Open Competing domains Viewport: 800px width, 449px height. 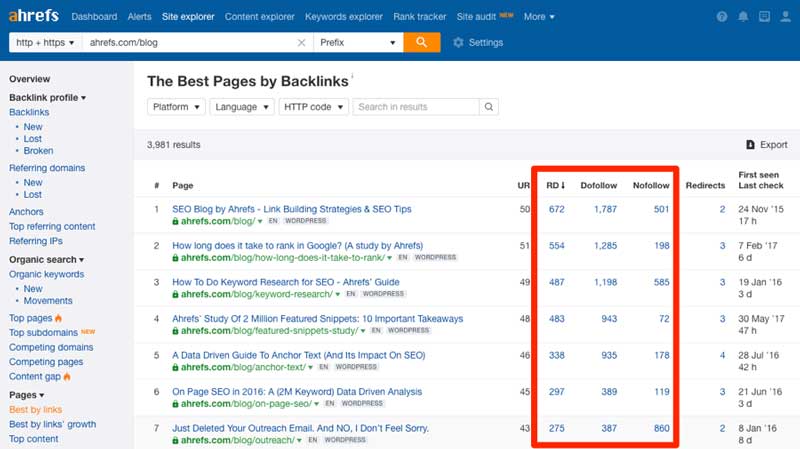(51, 347)
